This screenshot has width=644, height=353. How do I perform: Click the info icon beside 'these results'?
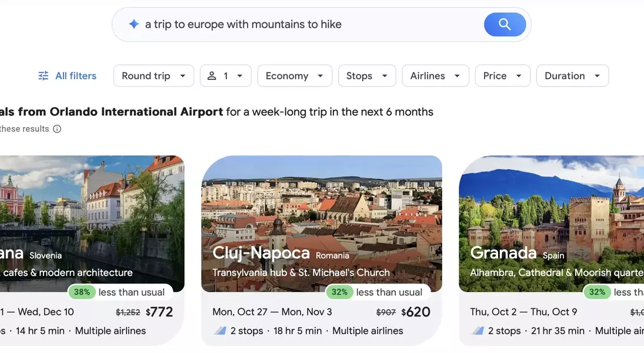pyautogui.click(x=57, y=129)
